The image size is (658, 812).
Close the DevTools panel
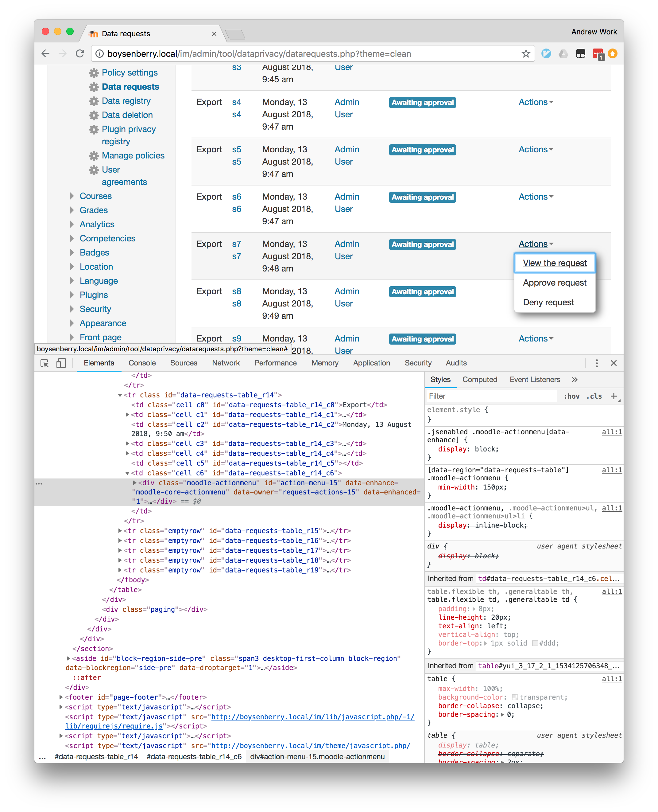(614, 363)
